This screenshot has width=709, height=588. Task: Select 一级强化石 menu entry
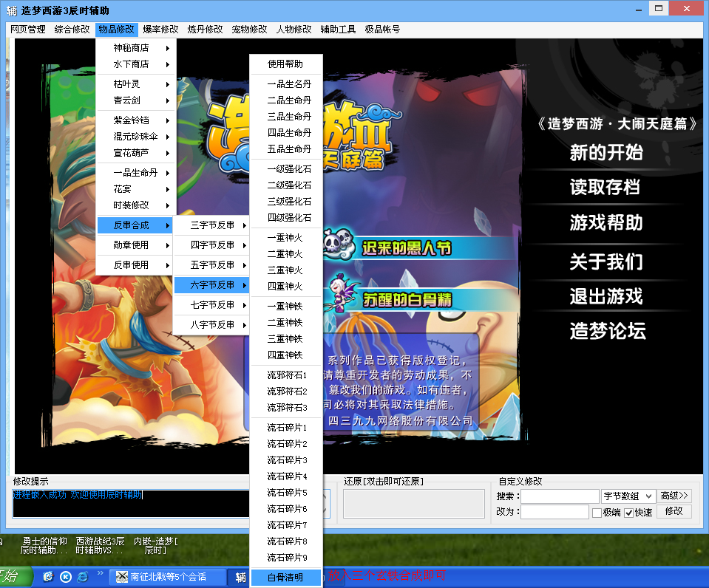[286, 169]
